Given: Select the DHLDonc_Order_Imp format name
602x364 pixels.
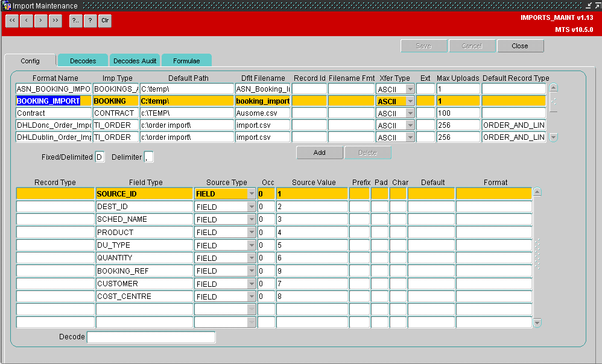Looking at the screenshot, I should coord(54,125).
